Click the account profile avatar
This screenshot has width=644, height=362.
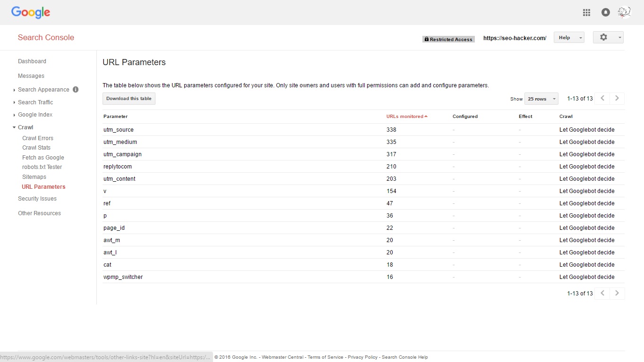(x=624, y=12)
